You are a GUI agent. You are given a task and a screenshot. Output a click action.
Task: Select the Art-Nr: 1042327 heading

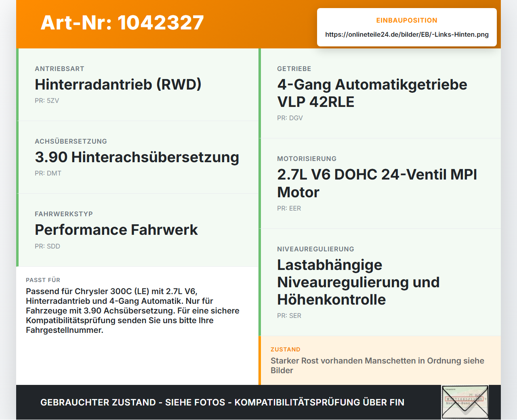[122, 23]
